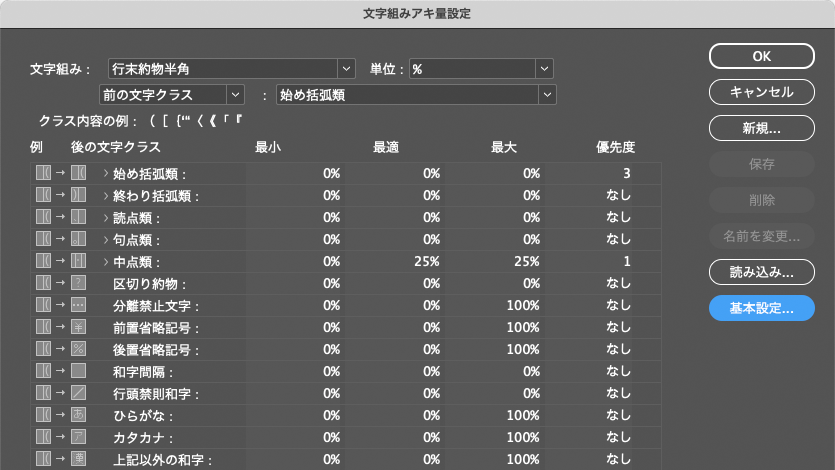Image resolution: width=835 pixels, height=470 pixels.
Task: Expand the 中点類 row
Action: pyautogui.click(x=106, y=262)
